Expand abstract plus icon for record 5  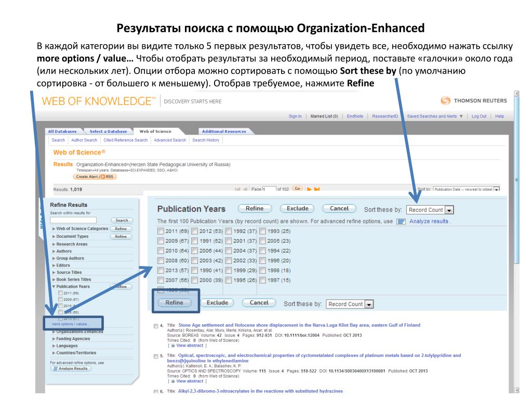(x=172, y=381)
